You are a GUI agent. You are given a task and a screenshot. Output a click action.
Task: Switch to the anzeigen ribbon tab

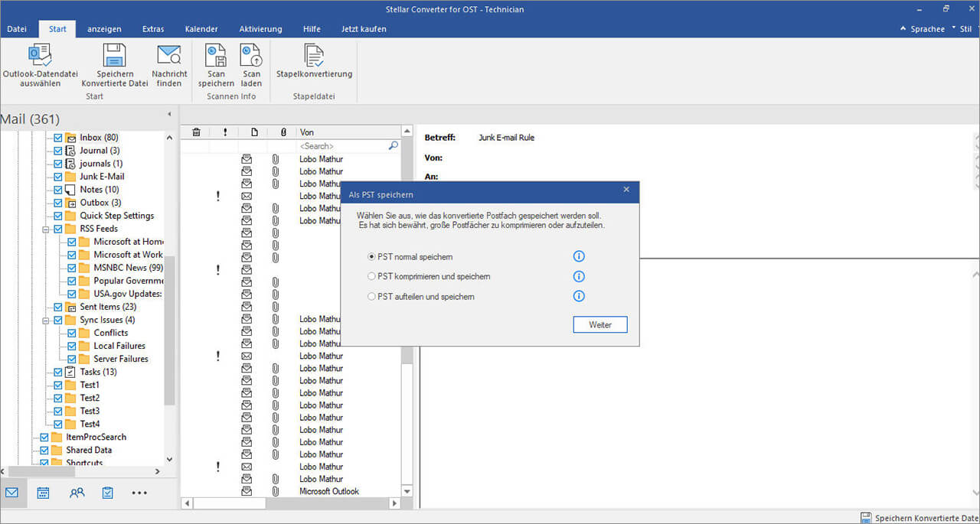coord(104,29)
